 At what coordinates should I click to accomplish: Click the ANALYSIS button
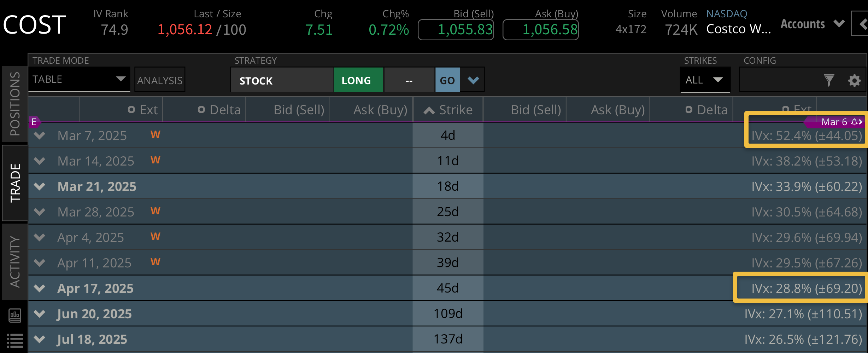pyautogui.click(x=160, y=81)
